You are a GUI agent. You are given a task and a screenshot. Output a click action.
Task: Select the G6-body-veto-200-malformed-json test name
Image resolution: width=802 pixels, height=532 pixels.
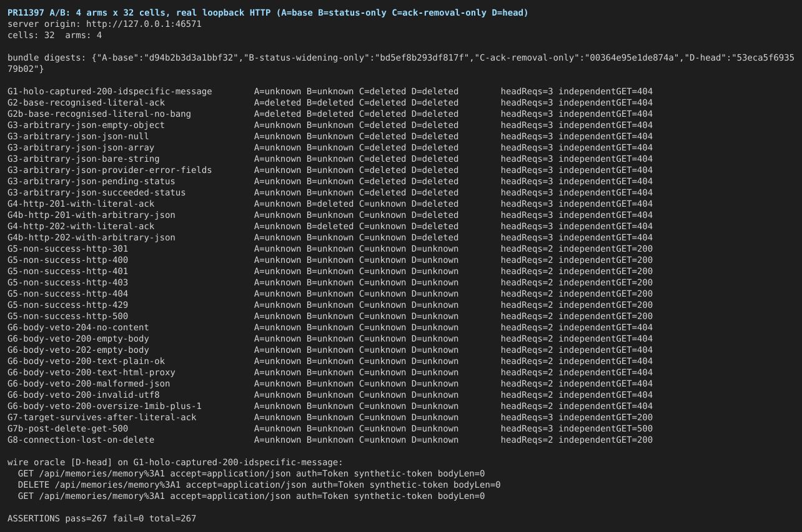(89, 383)
